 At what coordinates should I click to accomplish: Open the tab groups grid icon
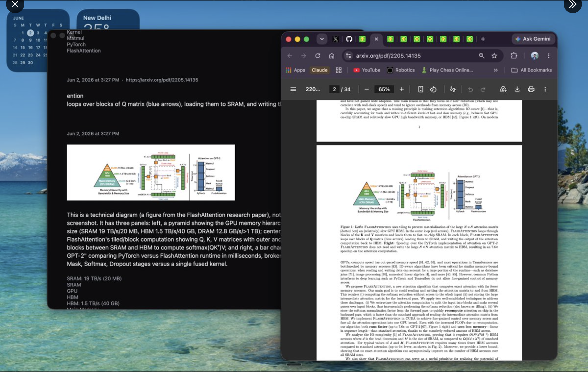[x=339, y=70]
